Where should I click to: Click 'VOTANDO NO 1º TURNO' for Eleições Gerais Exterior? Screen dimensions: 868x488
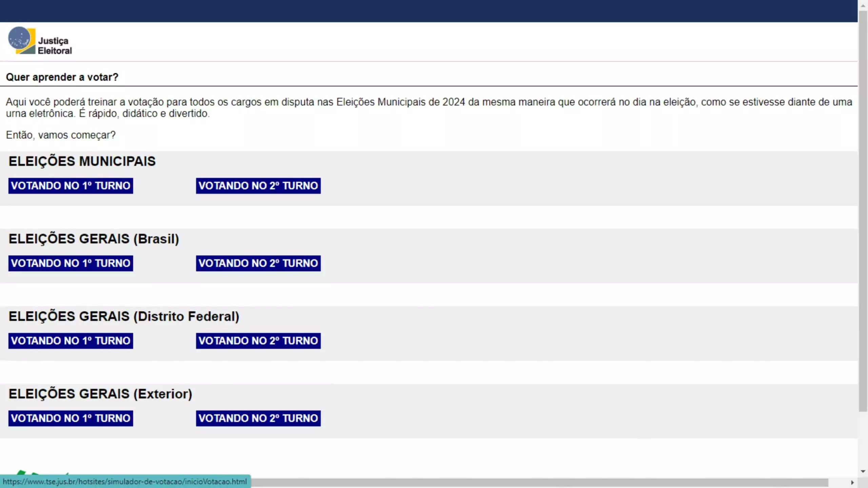coord(70,418)
